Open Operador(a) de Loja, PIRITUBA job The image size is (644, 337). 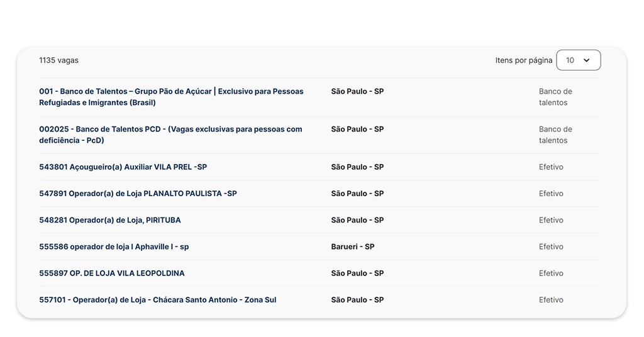click(x=110, y=220)
